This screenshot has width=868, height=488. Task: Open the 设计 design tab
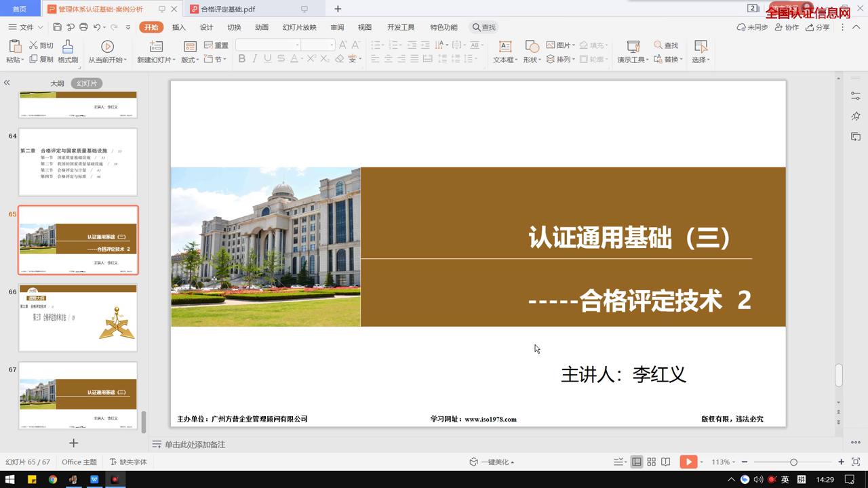(206, 27)
